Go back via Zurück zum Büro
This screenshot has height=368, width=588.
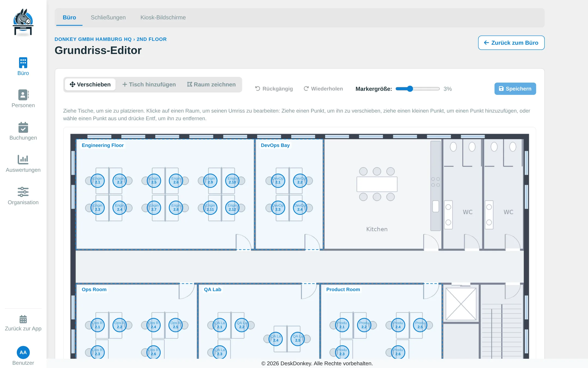click(x=511, y=43)
